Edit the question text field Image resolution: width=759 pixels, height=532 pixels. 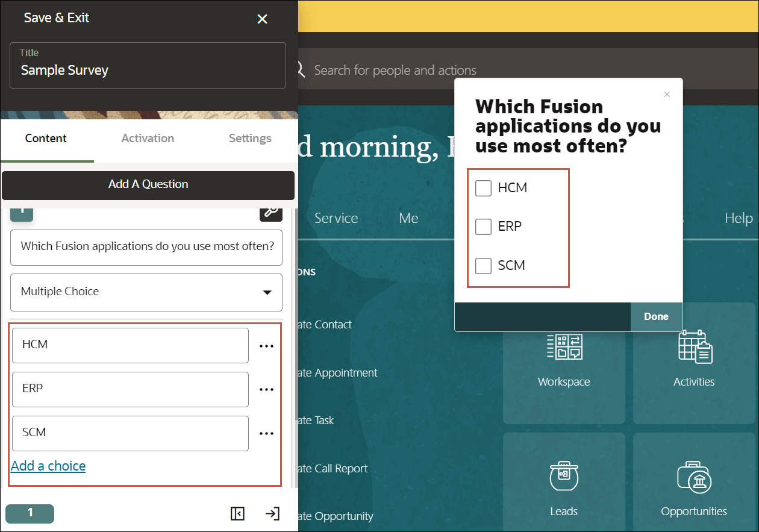(x=146, y=248)
